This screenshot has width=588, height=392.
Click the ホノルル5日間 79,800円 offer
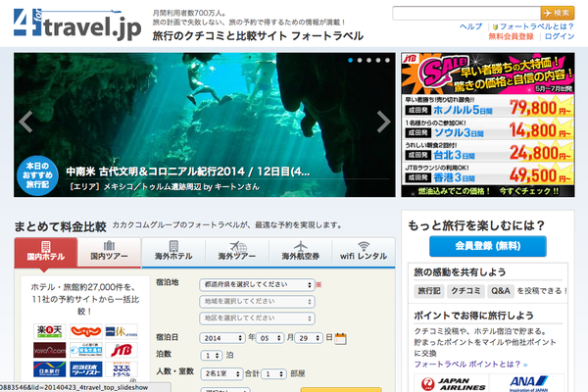tap(487, 106)
